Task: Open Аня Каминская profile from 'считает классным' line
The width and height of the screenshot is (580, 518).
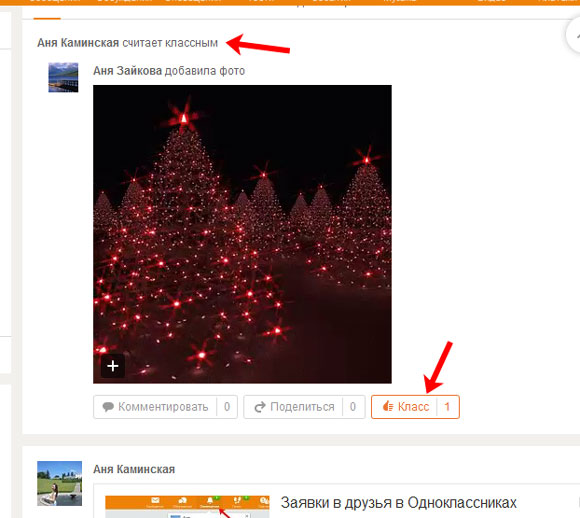Action: coord(78,43)
